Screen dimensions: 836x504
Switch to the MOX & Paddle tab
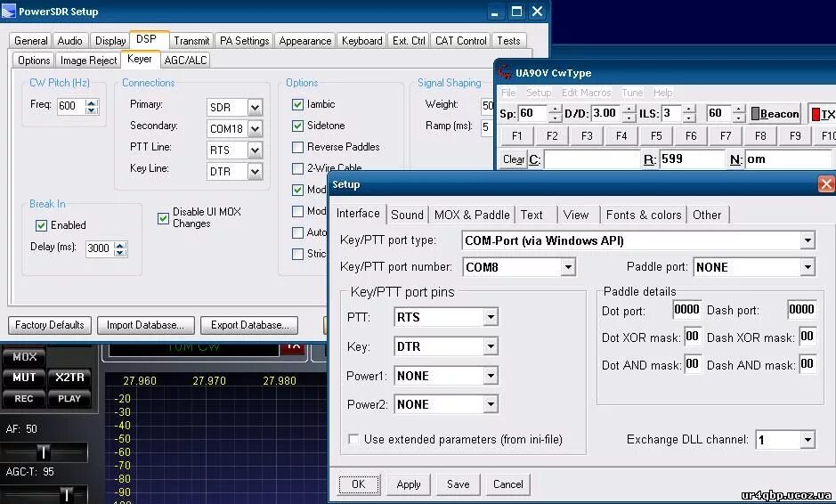pyautogui.click(x=472, y=215)
